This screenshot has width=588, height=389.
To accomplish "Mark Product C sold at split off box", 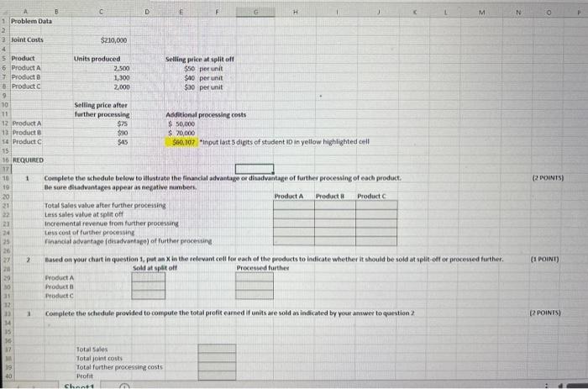I will tap(148, 295).
